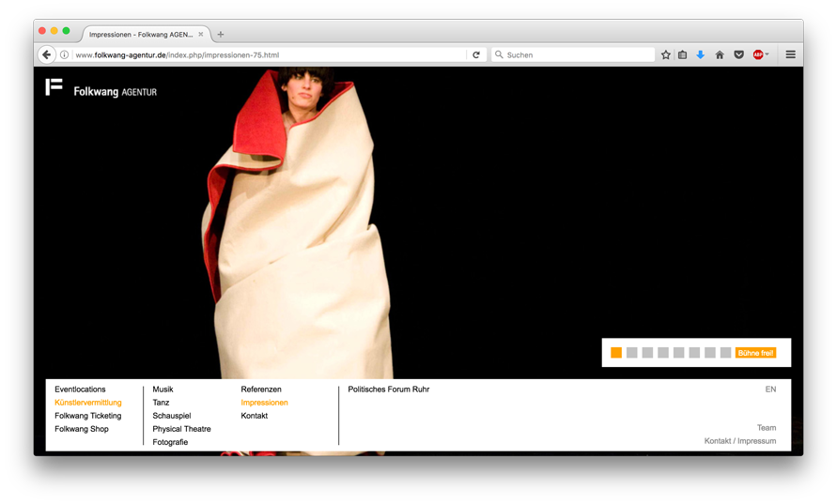
Task: Open a new tab with plus button
Action: pos(221,34)
